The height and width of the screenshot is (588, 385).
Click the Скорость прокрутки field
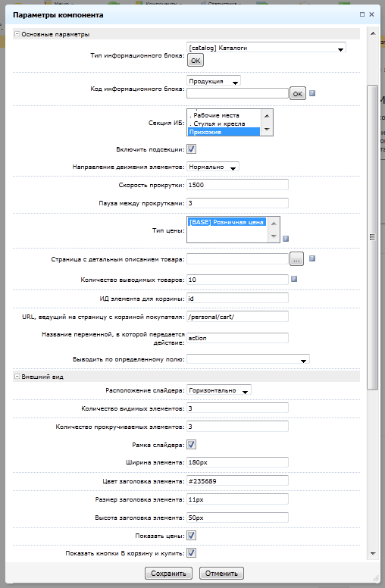237,185
